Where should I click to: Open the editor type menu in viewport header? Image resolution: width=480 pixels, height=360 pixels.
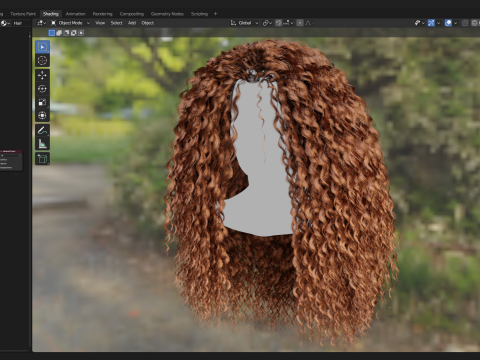pos(41,23)
